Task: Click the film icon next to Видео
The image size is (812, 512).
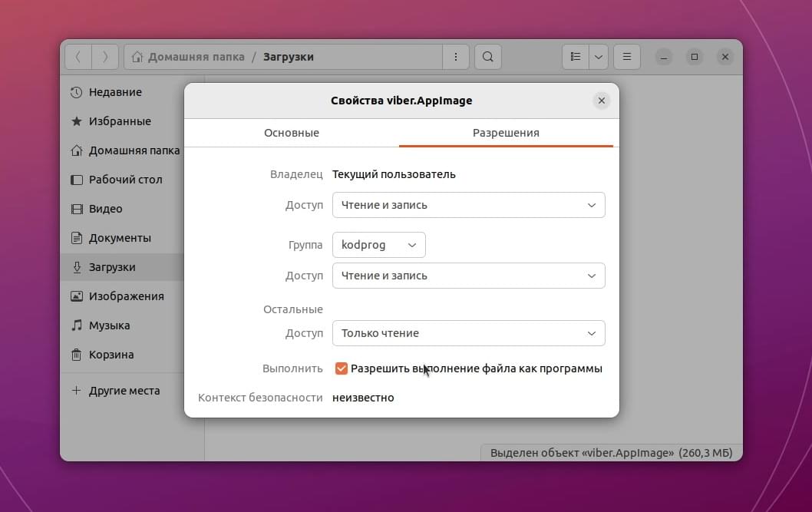Action: coord(77,209)
